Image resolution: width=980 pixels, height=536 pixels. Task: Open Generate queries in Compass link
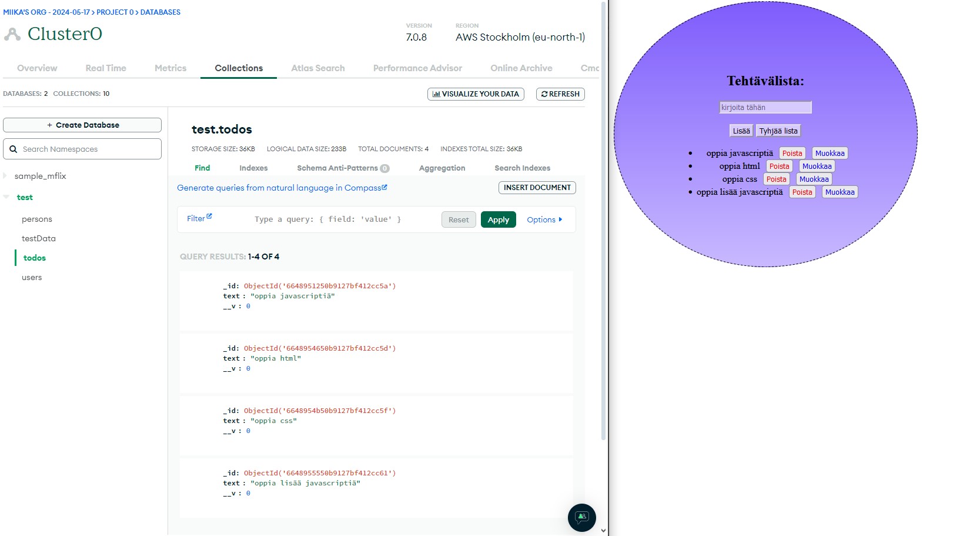tap(282, 188)
